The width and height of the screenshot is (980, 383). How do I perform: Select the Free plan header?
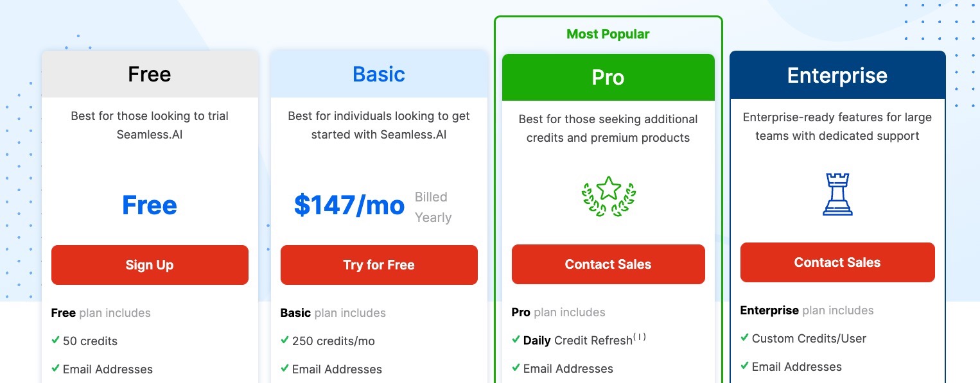point(150,74)
